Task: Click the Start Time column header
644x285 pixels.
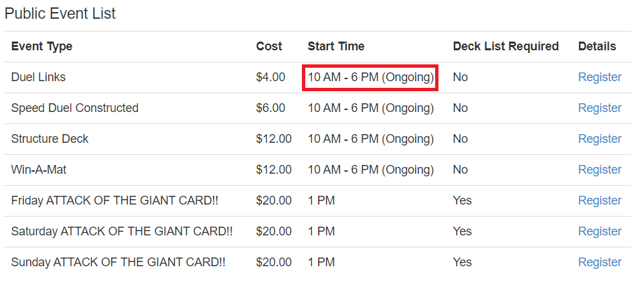Action: pos(336,46)
